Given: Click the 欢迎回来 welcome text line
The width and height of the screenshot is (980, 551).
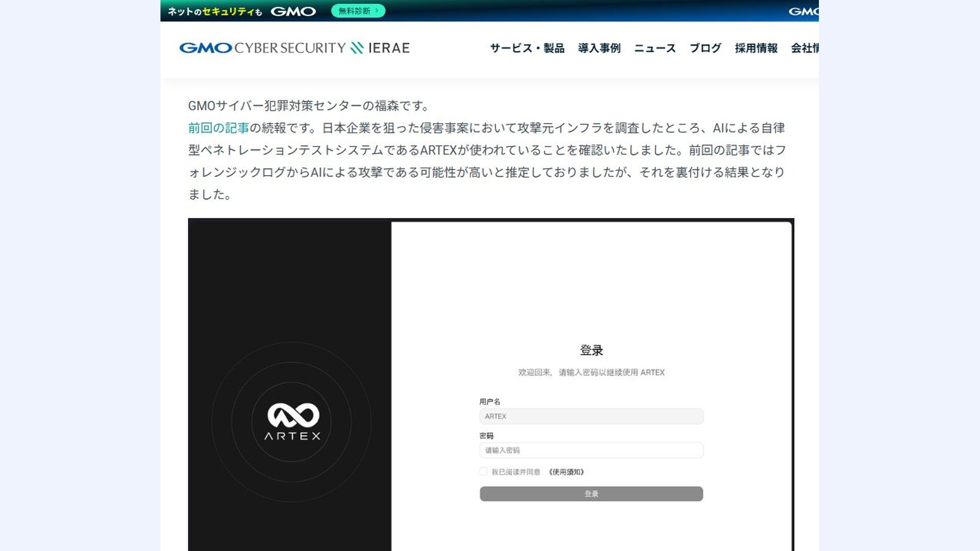Looking at the screenshot, I should 592,372.
